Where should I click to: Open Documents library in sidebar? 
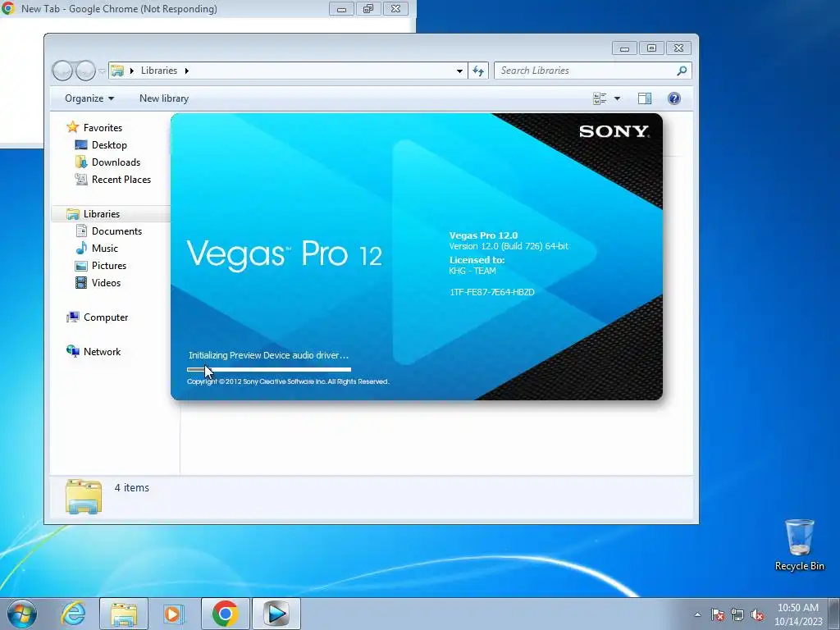pyautogui.click(x=116, y=231)
